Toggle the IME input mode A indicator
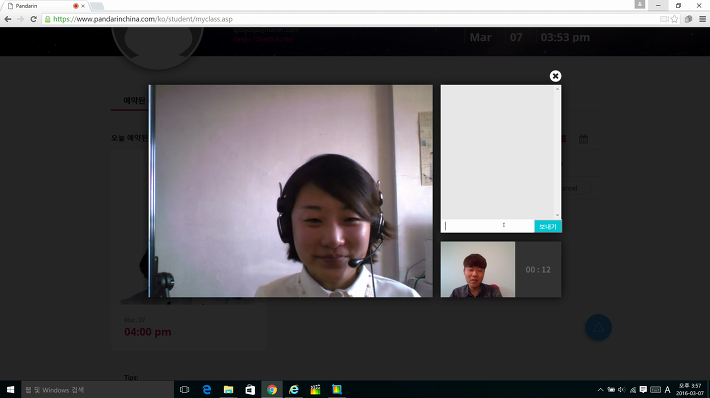 pyautogui.click(x=667, y=389)
